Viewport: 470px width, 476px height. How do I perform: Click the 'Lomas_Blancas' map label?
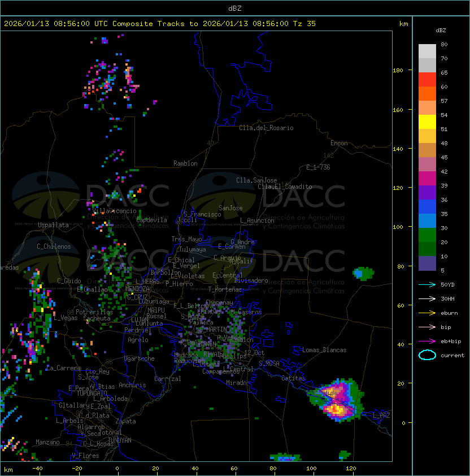tap(324, 350)
